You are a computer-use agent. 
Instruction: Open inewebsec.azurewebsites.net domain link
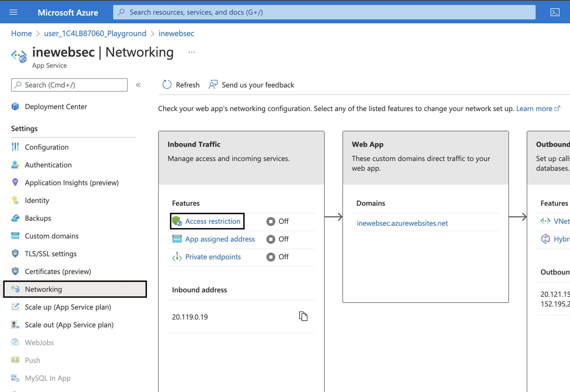(x=402, y=223)
